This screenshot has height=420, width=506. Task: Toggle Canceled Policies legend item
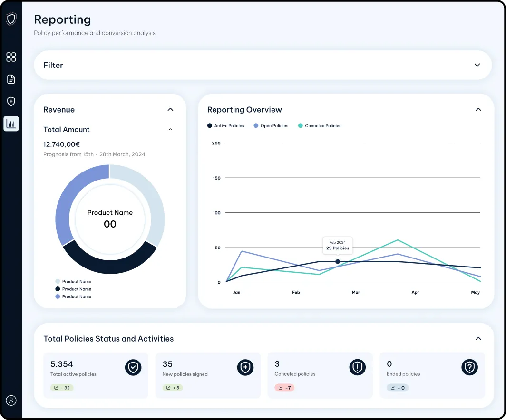[x=320, y=126]
